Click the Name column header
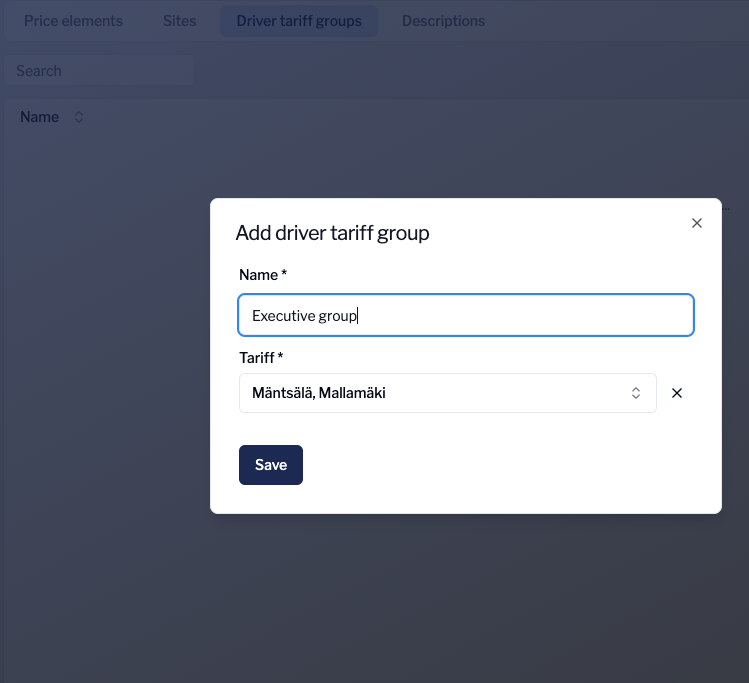Image resolution: width=749 pixels, height=683 pixels. [x=40, y=117]
